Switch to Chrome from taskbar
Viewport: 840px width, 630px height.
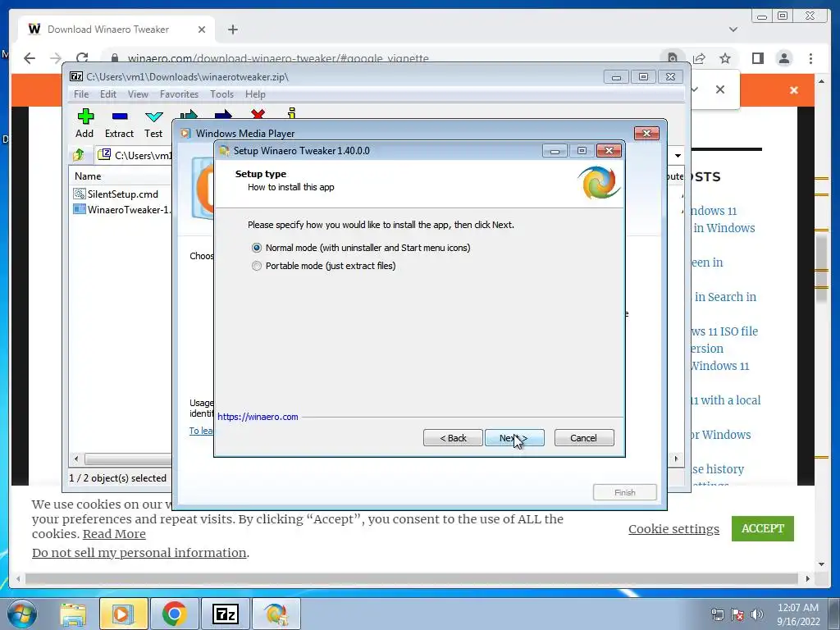tap(174, 614)
